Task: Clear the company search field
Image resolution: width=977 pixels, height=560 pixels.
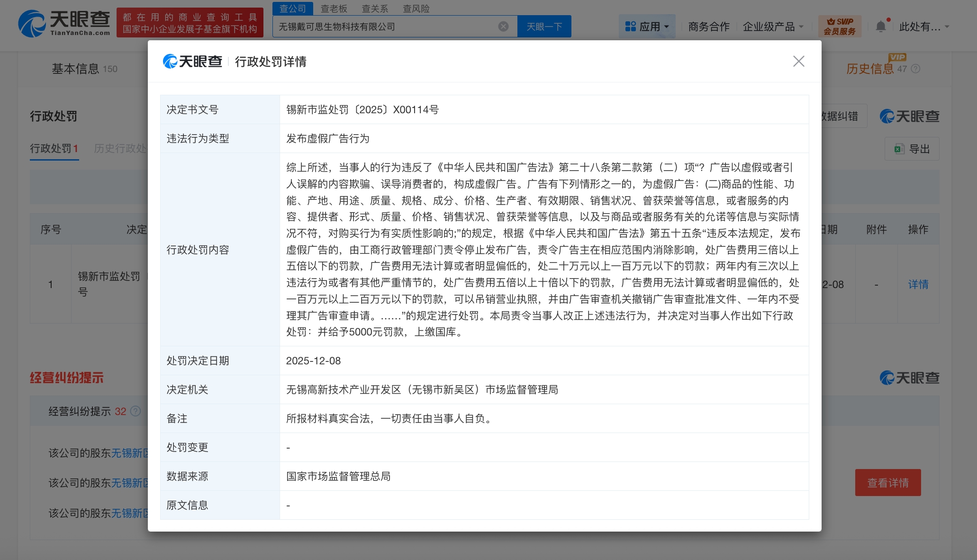Action: [503, 27]
